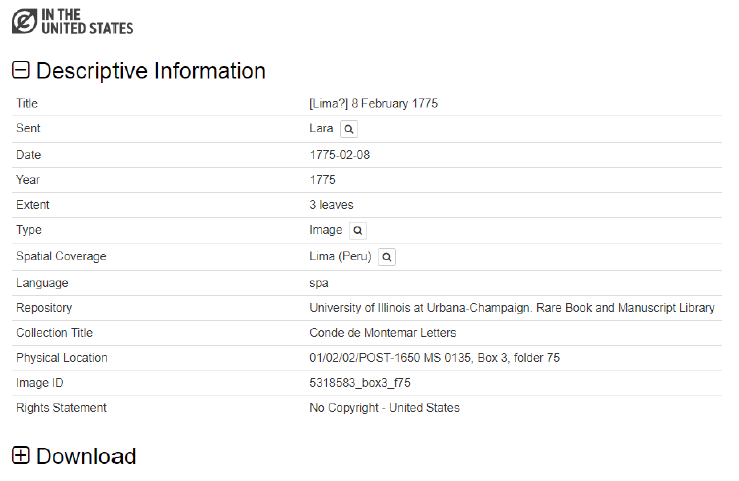Screen dimensions: 739x481
Task: Click the date value 1775-02-08
Action: point(340,155)
